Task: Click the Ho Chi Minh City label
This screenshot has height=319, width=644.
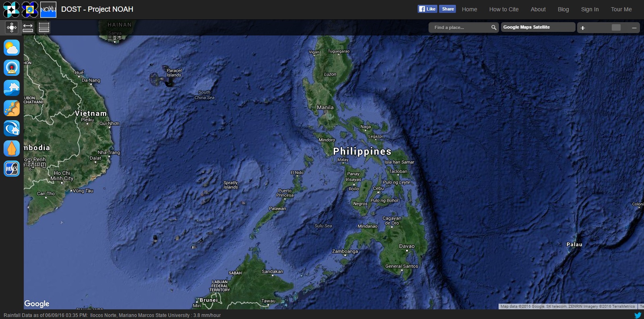Action: coord(62,175)
